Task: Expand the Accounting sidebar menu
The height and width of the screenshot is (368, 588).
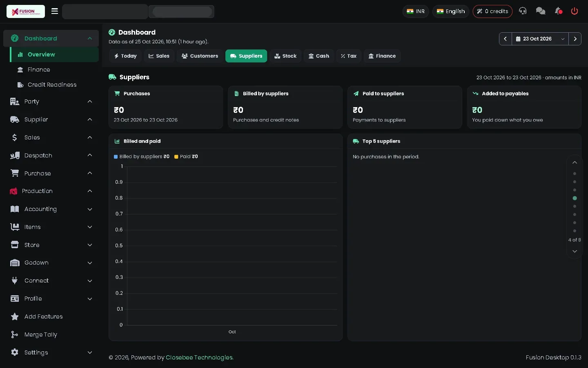Action: pos(51,209)
